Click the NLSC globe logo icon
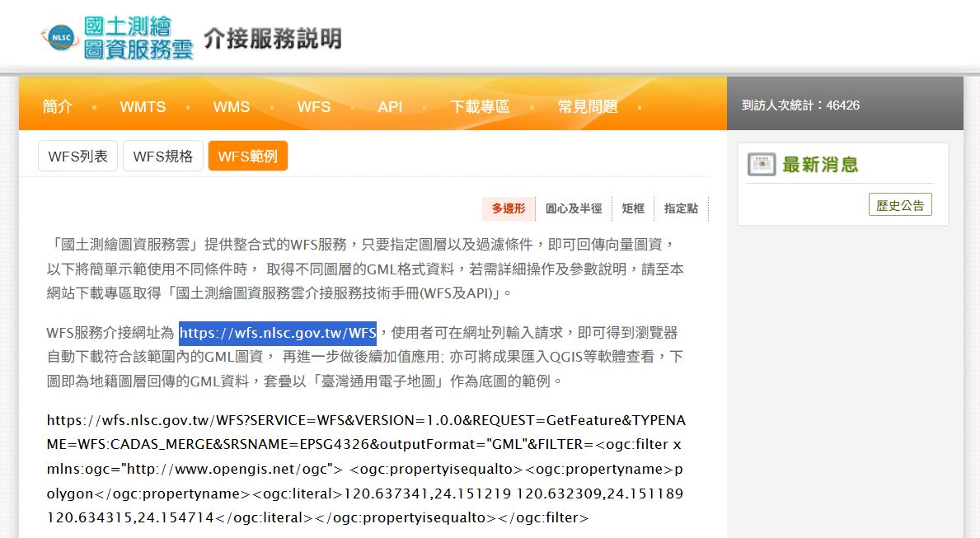980x538 pixels. click(x=61, y=37)
